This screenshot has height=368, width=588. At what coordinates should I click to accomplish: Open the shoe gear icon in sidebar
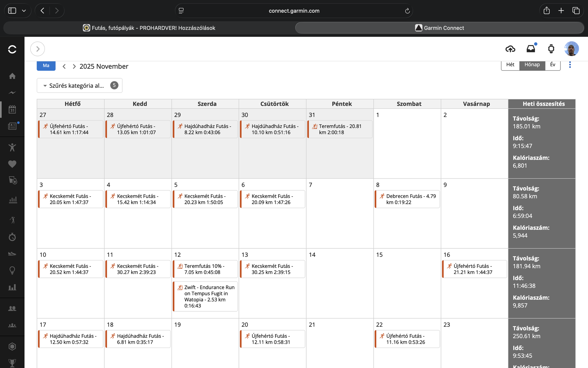pyautogui.click(x=12, y=254)
